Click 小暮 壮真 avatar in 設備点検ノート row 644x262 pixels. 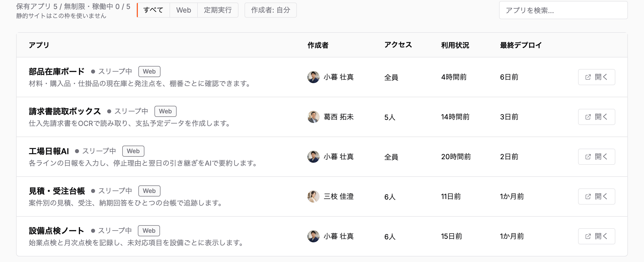pos(313,236)
